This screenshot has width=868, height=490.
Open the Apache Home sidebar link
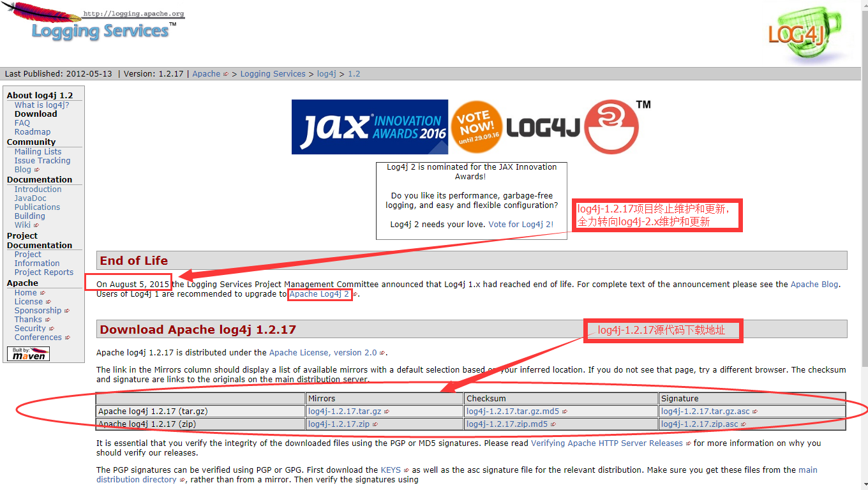click(26, 293)
